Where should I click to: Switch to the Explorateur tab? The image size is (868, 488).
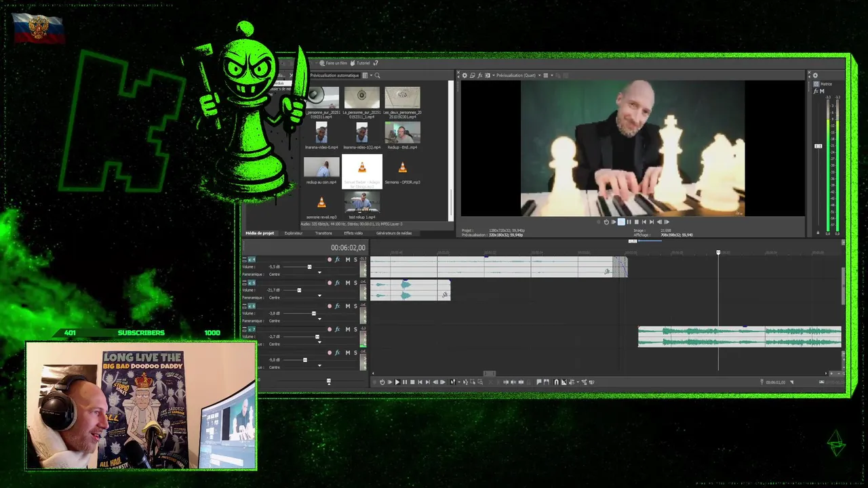pos(294,233)
